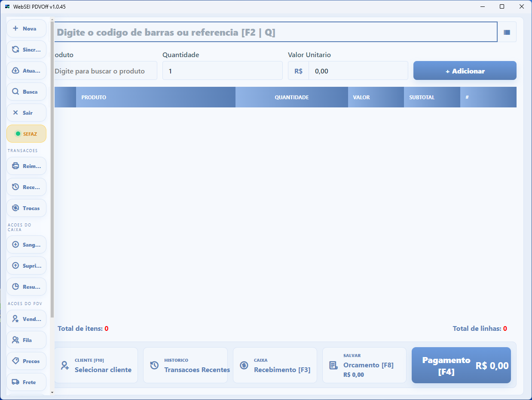Click the sidebar scrollbar up arrow
Image resolution: width=532 pixels, height=400 pixels.
[52, 19]
